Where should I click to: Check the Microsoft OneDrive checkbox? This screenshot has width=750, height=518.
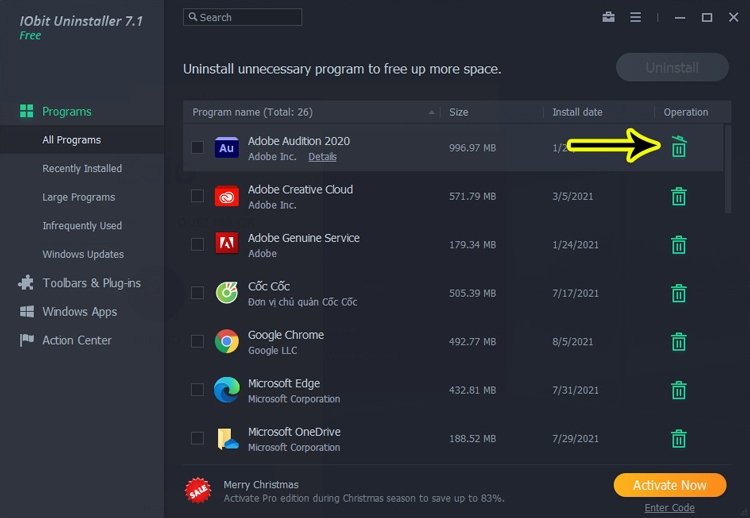tap(197, 438)
